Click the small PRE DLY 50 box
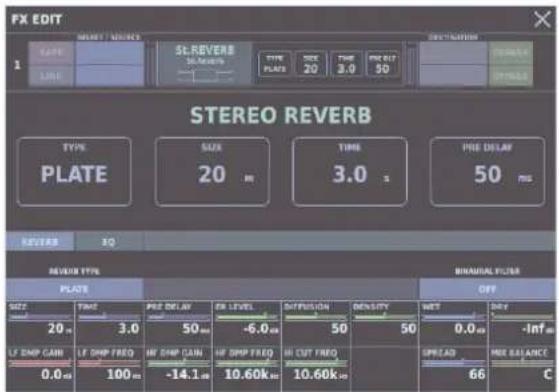 coord(382,64)
